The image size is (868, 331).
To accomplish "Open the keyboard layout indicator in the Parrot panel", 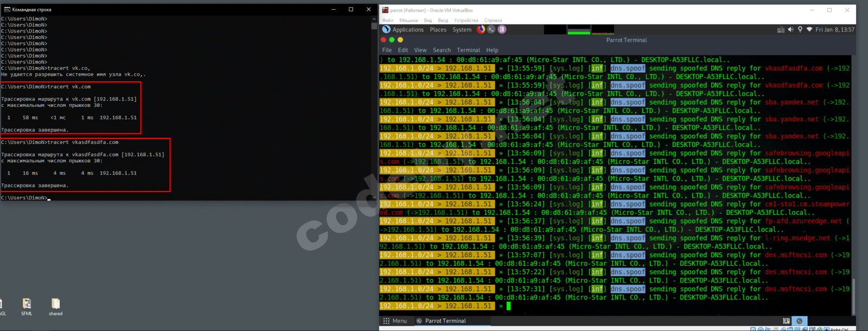I will point(781,30).
